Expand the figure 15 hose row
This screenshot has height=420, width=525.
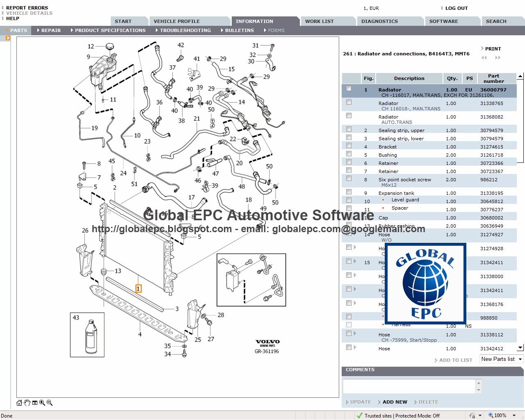coord(355,261)
